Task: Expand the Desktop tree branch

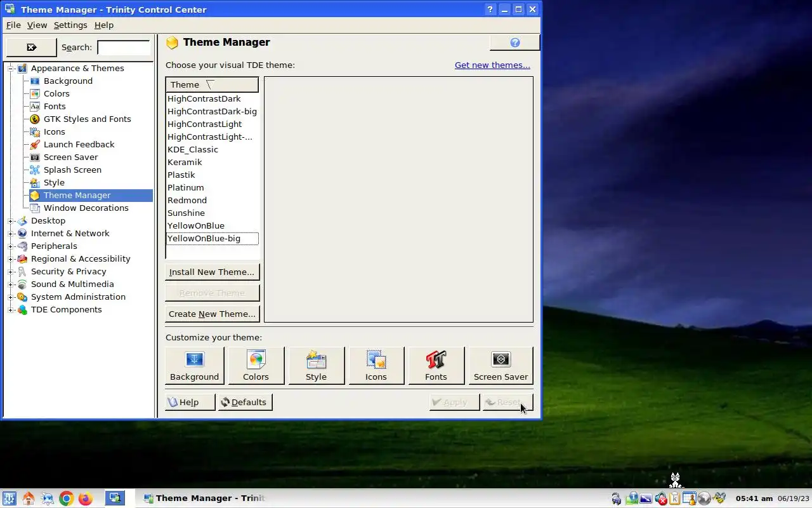Action: pos(11,220)
